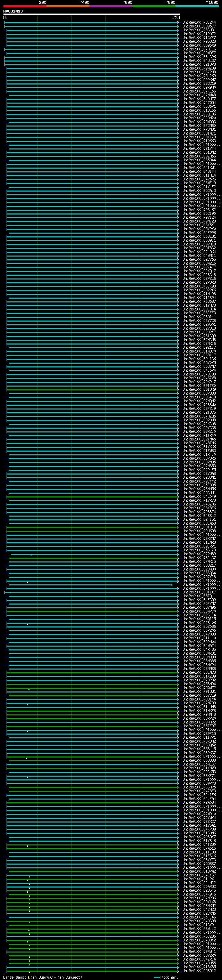Viewport: 222px width, 980px height.
Task: Select the UniRef100_Q1QPA2 label
Action: [x=199, y=871]
